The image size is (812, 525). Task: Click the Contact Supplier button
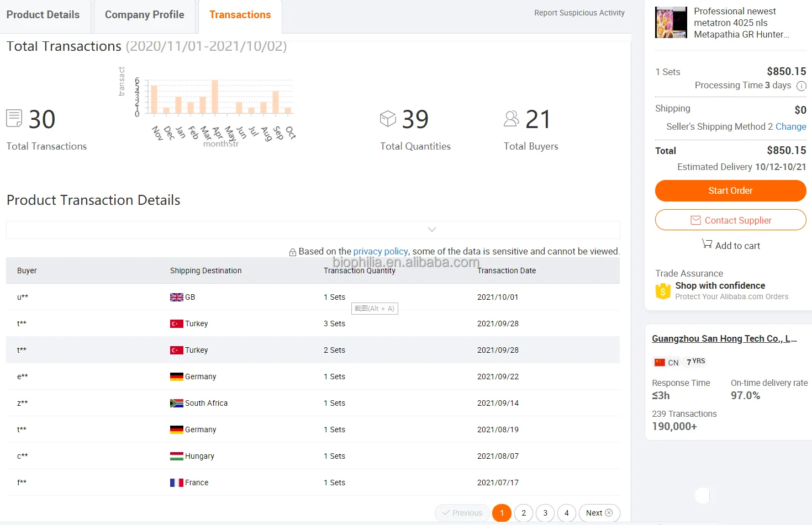(731, 220)
